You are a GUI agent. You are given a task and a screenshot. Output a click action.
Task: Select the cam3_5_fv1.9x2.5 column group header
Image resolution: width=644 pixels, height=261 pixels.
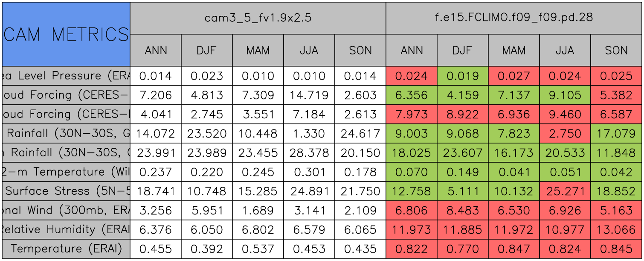(258, 18)
